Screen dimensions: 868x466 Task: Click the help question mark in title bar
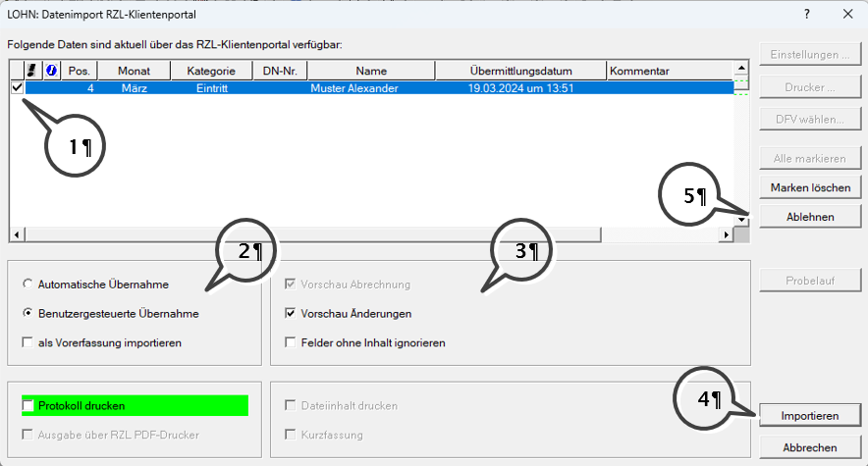coord(806,14)
